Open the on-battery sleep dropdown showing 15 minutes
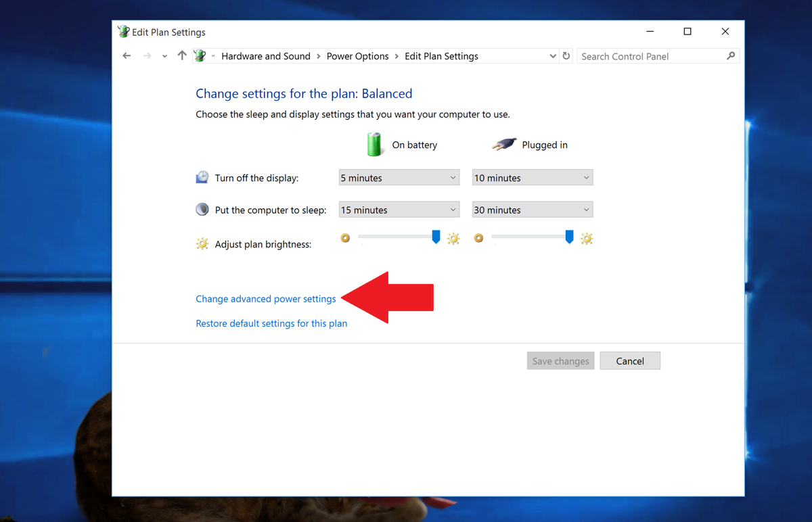 pos(399,209)
